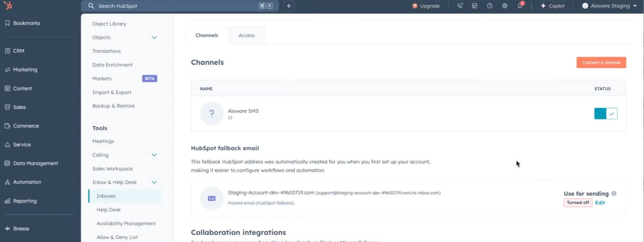The image size is (644, 242).
Task: Open the calling phone icon in top bar
Action: (460, 6)
